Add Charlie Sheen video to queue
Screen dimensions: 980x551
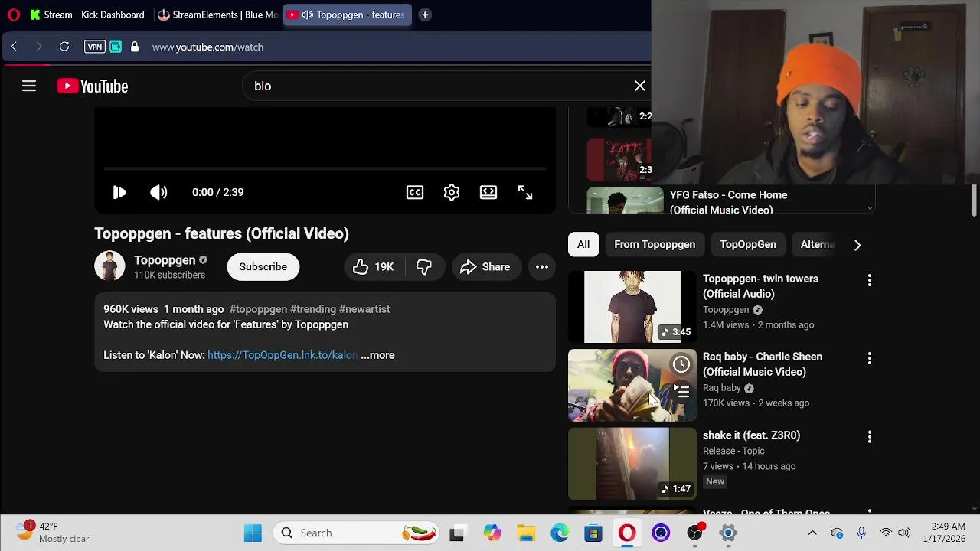point(681,392)
